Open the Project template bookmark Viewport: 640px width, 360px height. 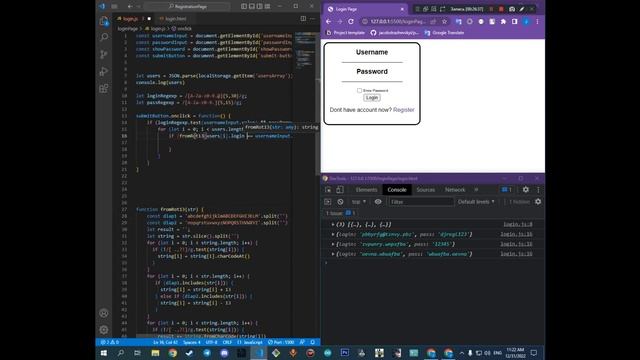click(345, 33)
